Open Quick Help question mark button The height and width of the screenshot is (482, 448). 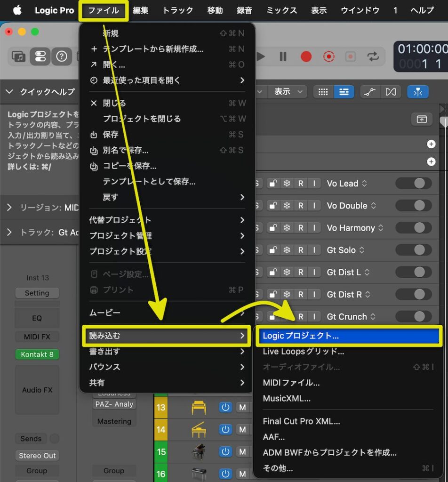click(x=62, y=56)
